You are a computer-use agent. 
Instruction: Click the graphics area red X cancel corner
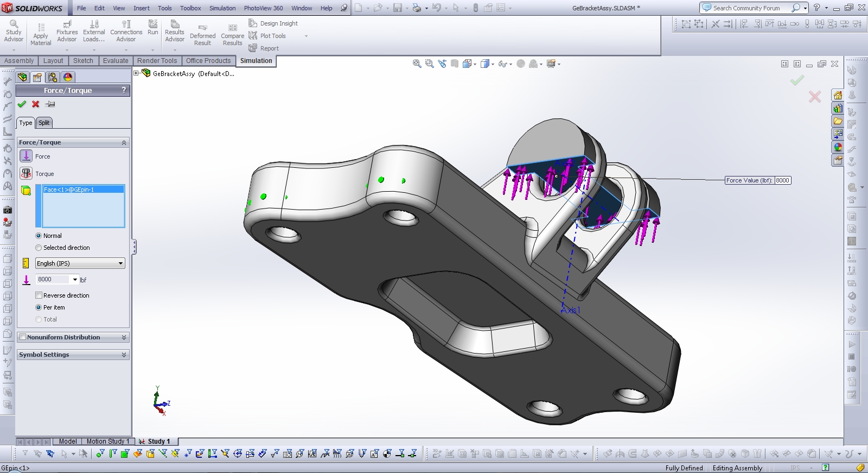pos(815,97)
